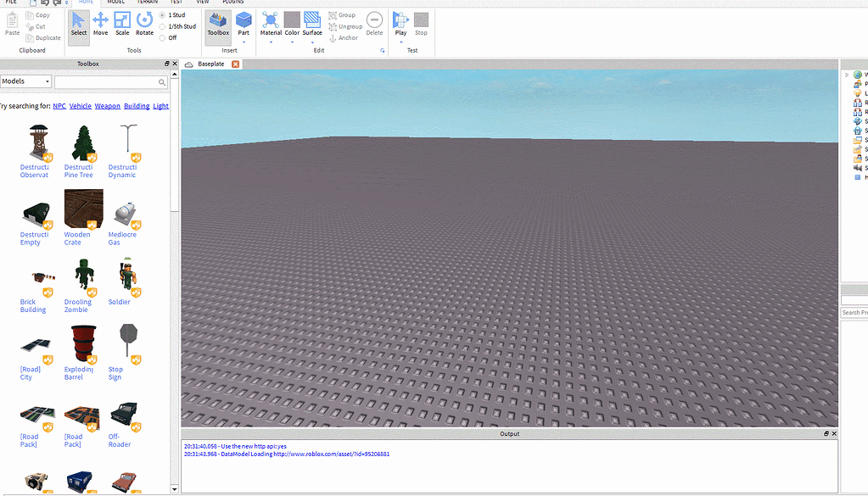The height and width of the screenshot is (496, 868).
Task: Click the NPC search suggestion link
Action: coord(59,105)
